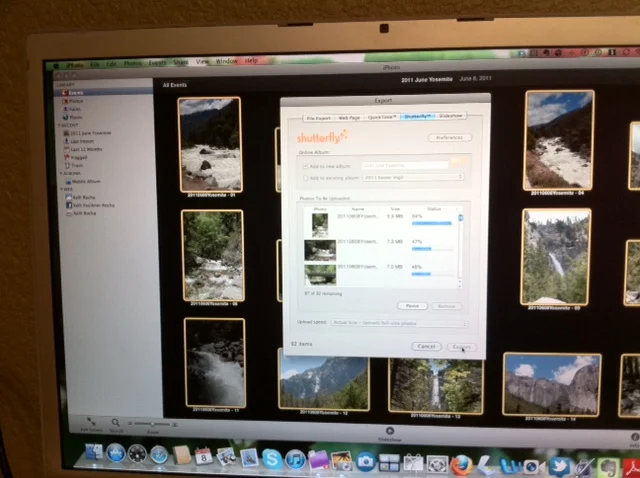Open the Help menu in the menu bar

click(251, 60)
